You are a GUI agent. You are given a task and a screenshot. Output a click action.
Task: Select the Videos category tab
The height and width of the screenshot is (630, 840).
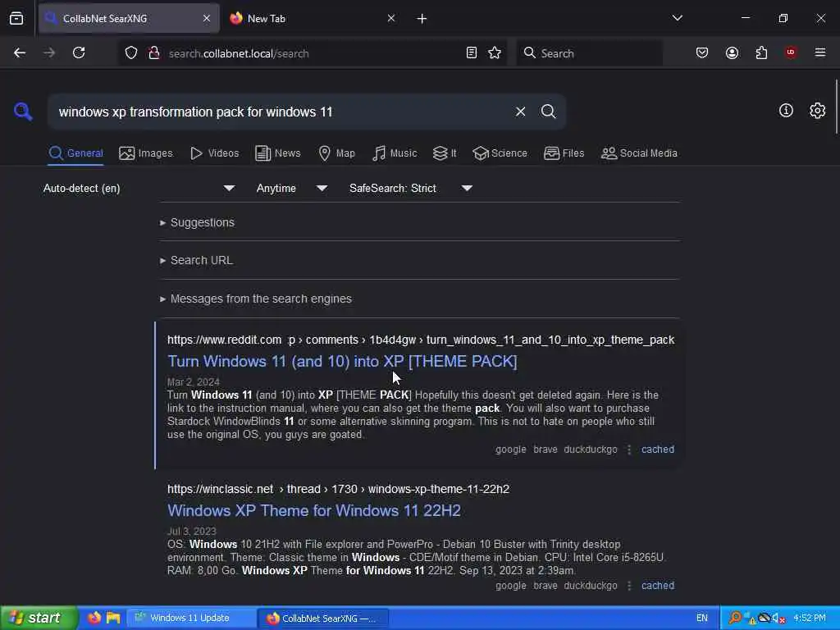point(214,153)
